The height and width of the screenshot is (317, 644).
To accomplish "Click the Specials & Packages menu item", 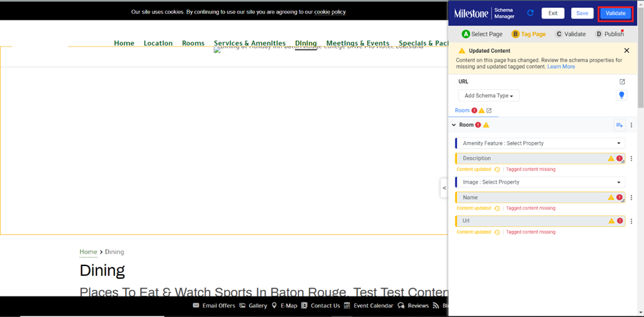I will pos(423,43).
